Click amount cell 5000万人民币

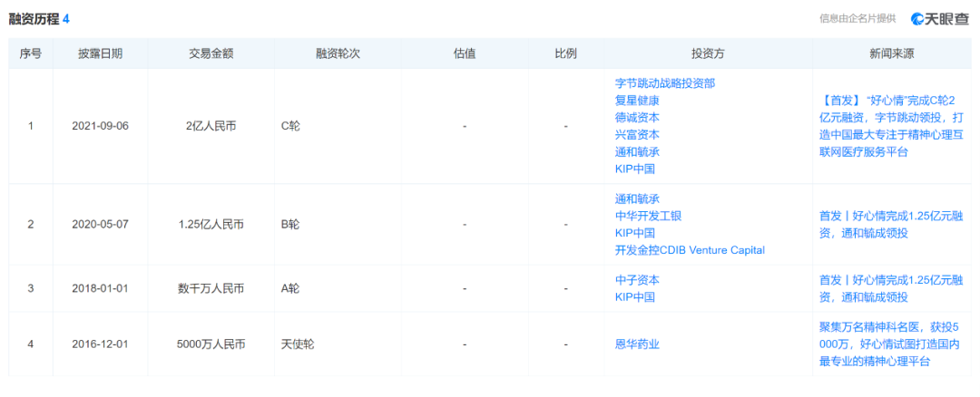tap(211, 344)
